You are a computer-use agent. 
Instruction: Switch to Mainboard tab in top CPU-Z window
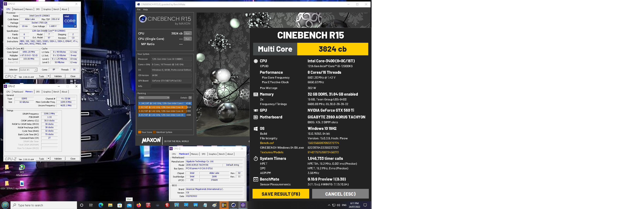[x=18, y=9]
